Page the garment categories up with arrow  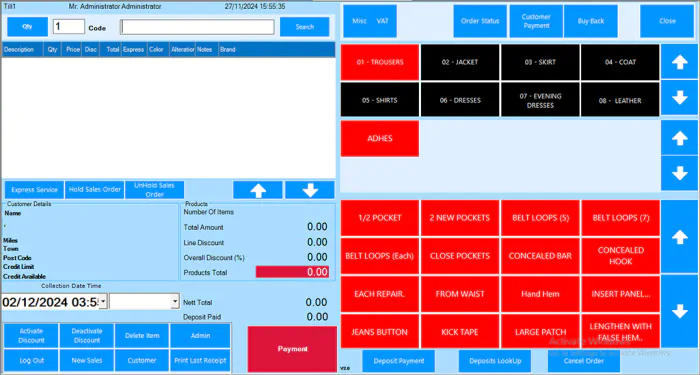pos(679,62)
